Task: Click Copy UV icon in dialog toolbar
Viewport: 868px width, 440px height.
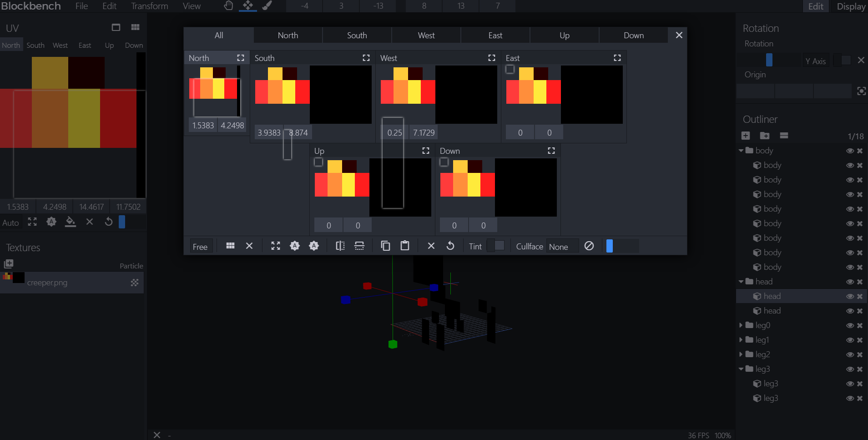Action: tap(385, 246)
